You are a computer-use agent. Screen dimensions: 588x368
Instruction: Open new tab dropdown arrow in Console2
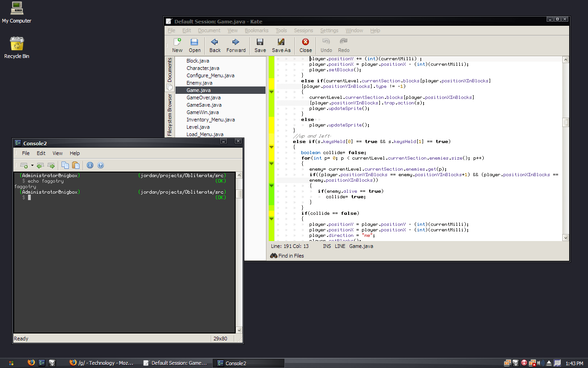coord(32,166)
